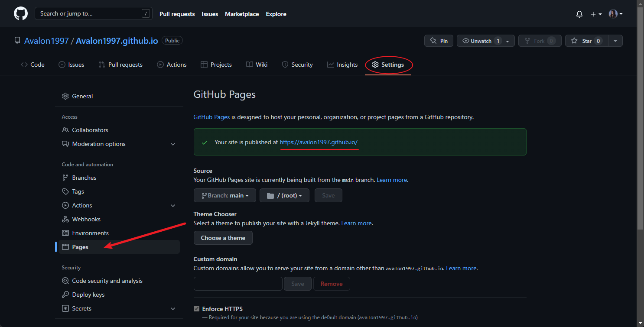
Task: Switch to the repository Issues tab
Action: pyautogui.click(x=71, y=65)
